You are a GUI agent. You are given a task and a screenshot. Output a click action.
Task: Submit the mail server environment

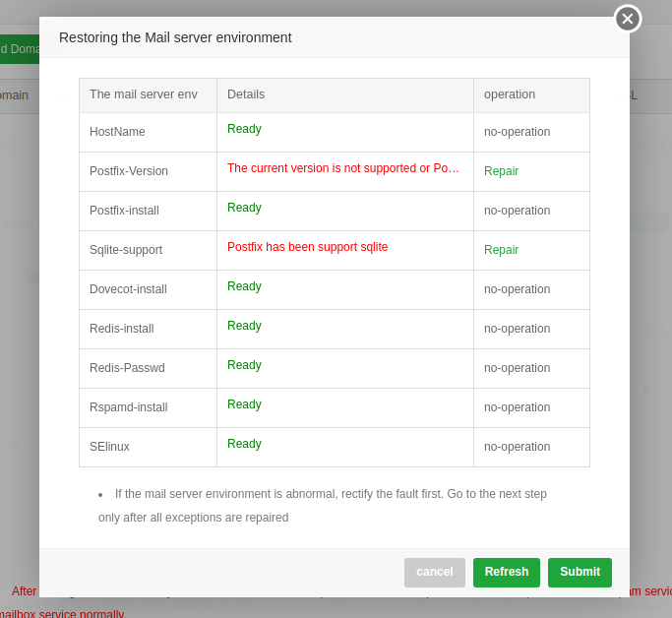coord(580,572)
